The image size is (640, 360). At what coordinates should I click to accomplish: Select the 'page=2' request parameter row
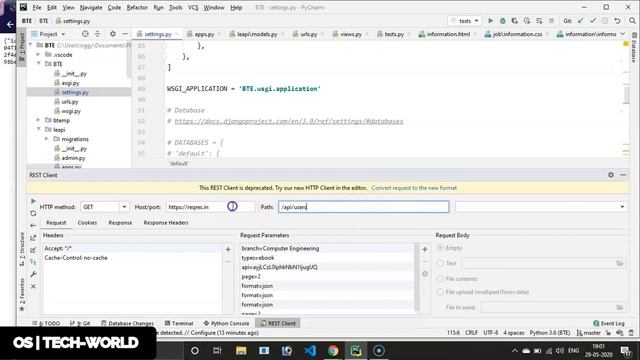pyautogui.click(x=327, y=276)
